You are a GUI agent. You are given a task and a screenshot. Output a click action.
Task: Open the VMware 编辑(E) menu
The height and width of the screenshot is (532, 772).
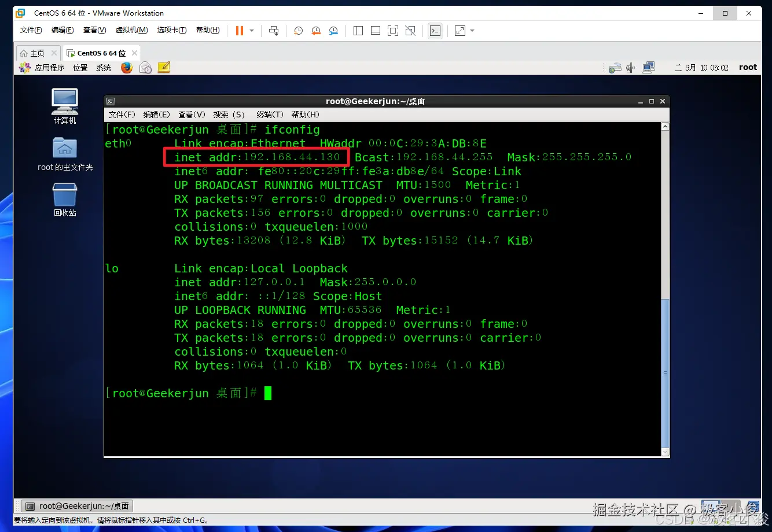(x=63, y=30)
